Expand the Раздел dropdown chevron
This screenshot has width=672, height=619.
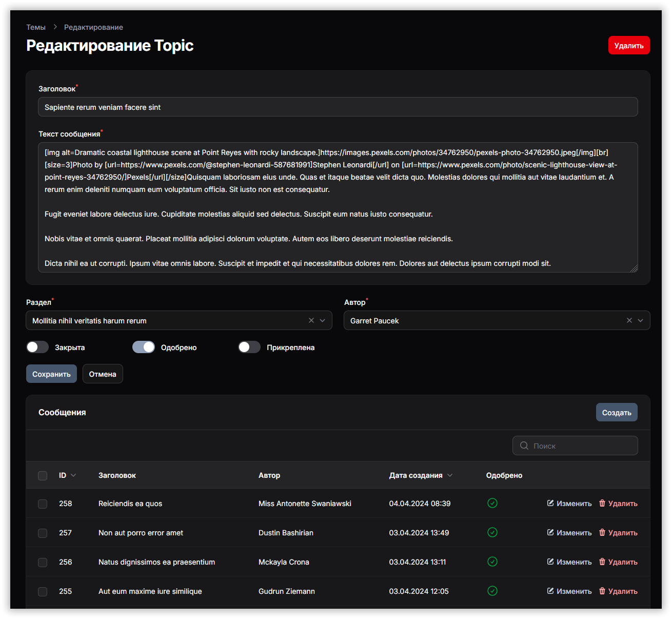(x=323, y=320)
